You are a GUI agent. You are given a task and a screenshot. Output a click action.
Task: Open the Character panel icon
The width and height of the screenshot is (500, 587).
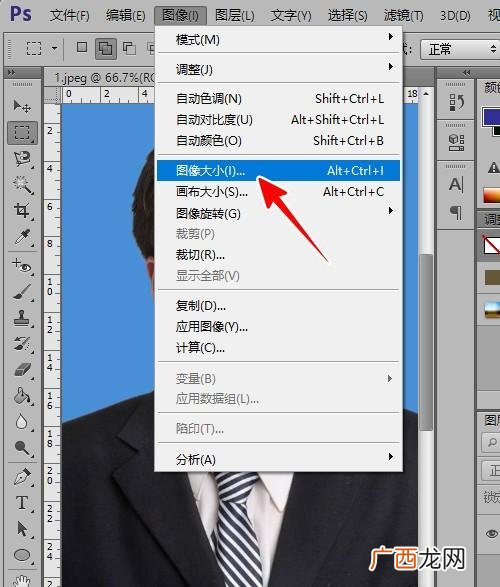coord(456,184)
